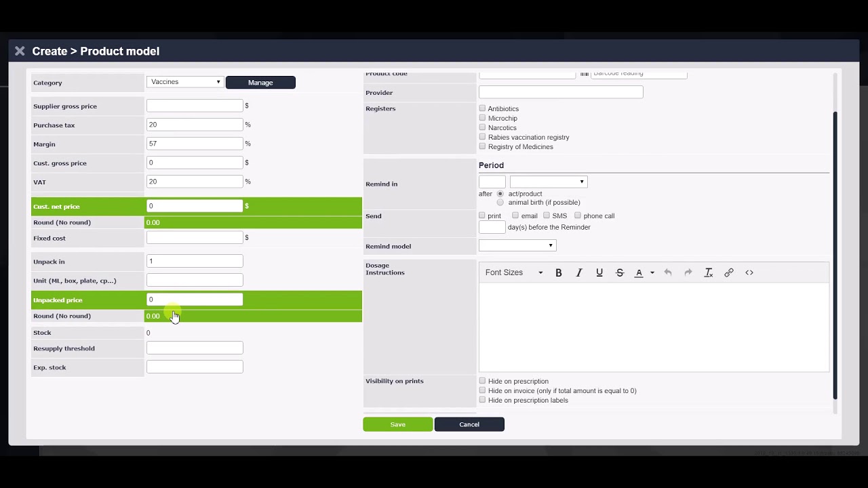Apply strikethrough in the text editor

tap(619, 272)
